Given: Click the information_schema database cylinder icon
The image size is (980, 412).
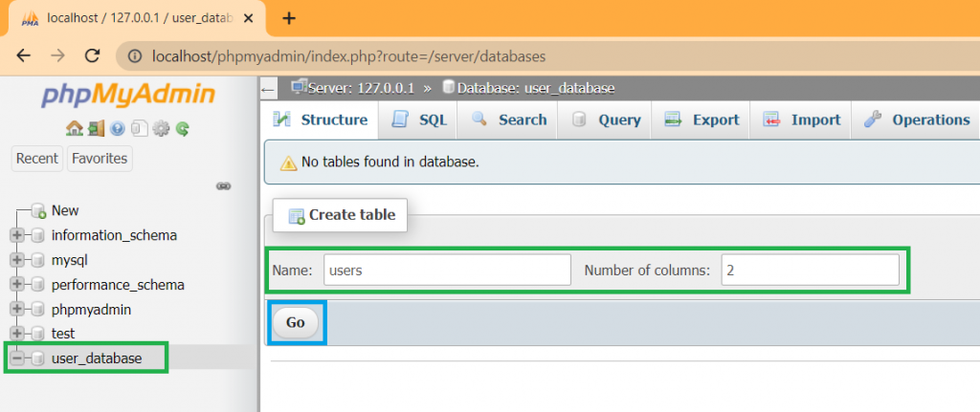Looking at the screenshot, I should coord(37,235).
